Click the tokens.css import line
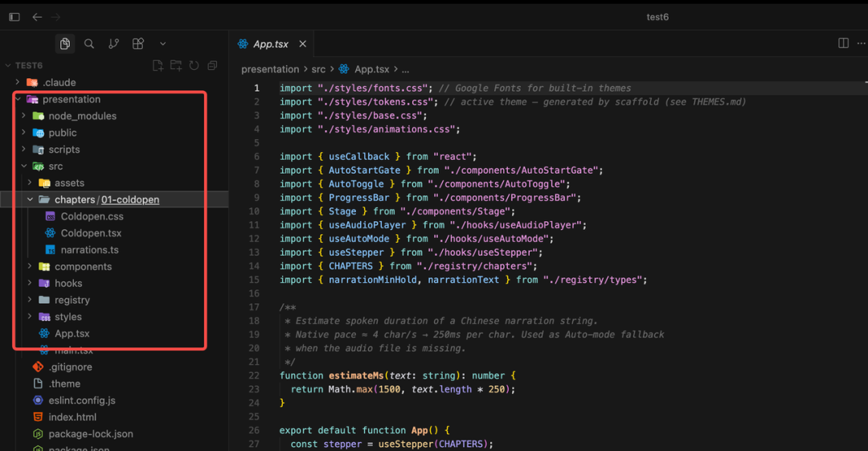The image size is (868, 451). point(513,102)
